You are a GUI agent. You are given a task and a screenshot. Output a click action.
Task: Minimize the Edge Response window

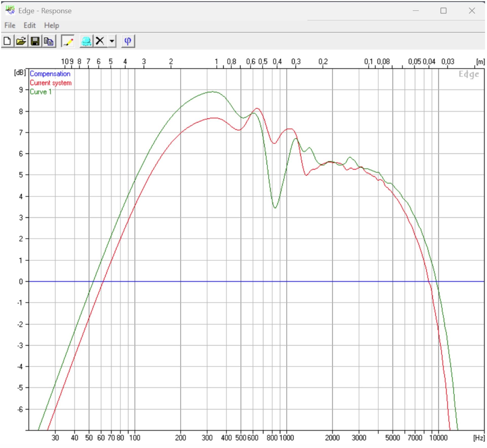415,11
